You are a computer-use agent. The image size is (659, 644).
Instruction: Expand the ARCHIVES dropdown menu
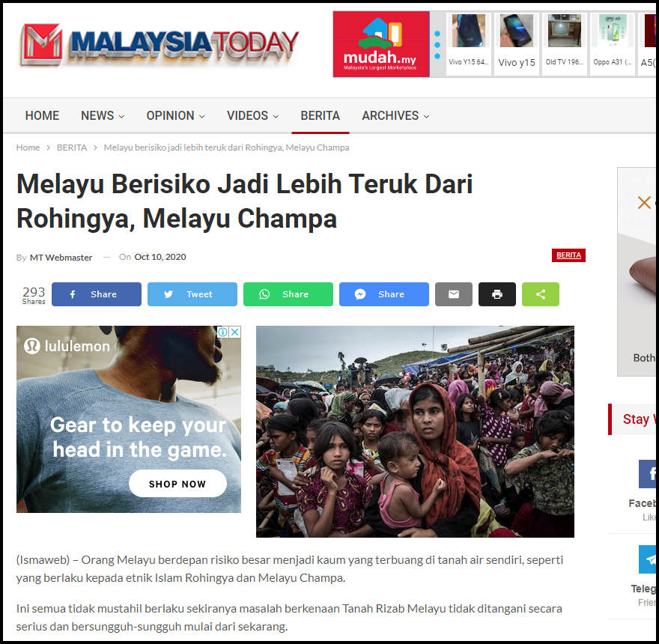(395, 115)
